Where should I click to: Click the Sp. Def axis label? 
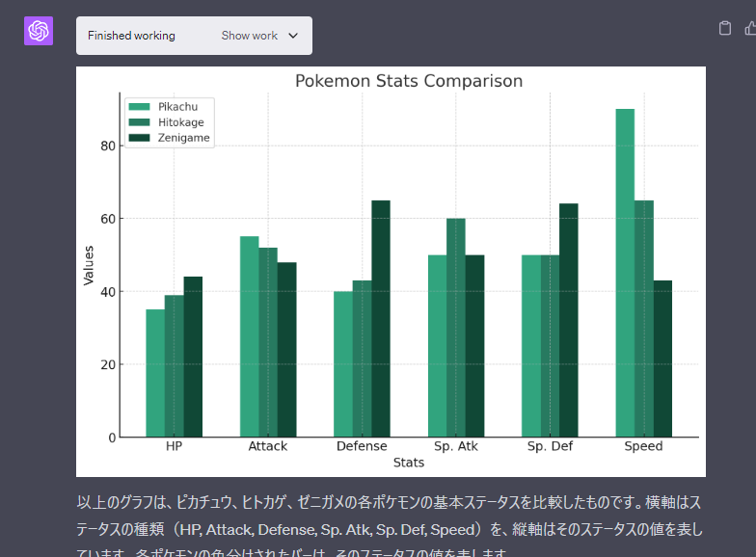pos(550,446)
